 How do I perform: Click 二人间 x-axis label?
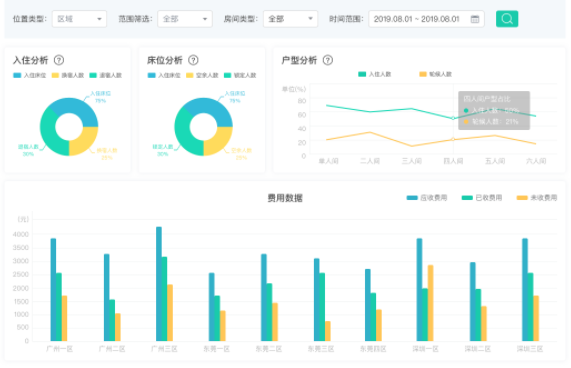tap(370, 161)
